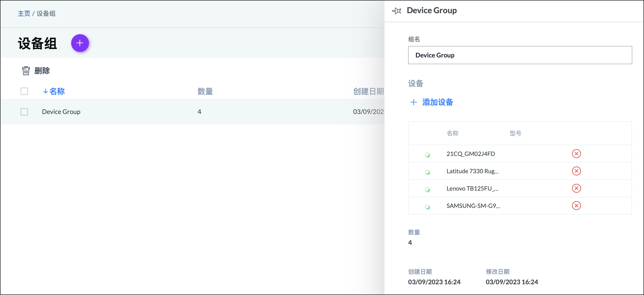
Task: Click the plus icon next to 添加设备
Action: pyautogui.click(x=413, y=102)
